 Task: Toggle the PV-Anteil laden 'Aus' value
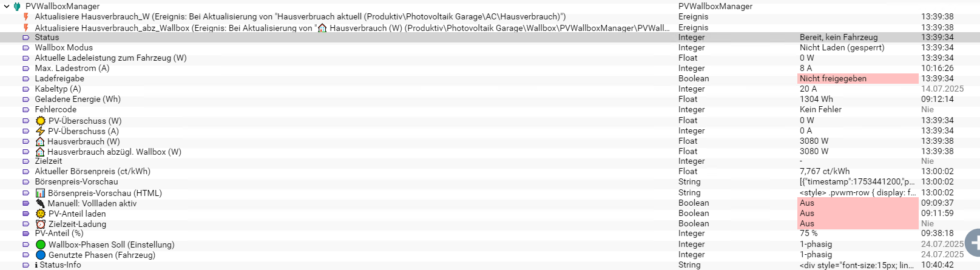click(x=857, y=214)
